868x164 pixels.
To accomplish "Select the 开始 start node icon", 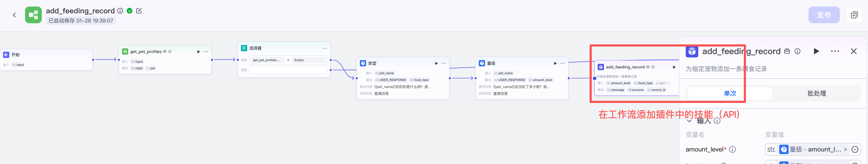I will pyautogui.click(x=6, y=55).
